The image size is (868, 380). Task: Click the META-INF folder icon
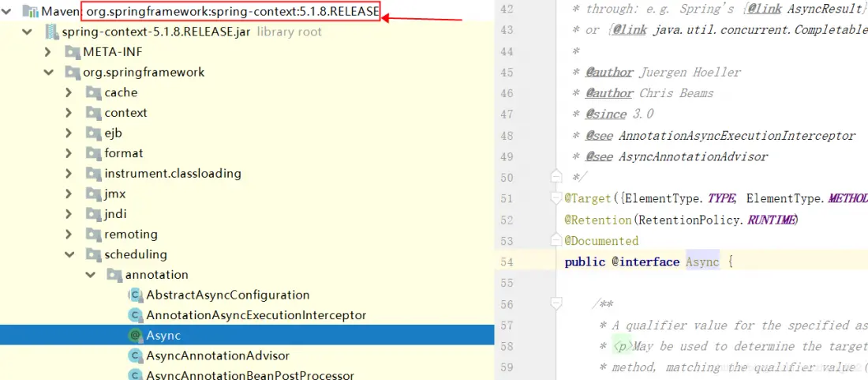pos(73,52)
